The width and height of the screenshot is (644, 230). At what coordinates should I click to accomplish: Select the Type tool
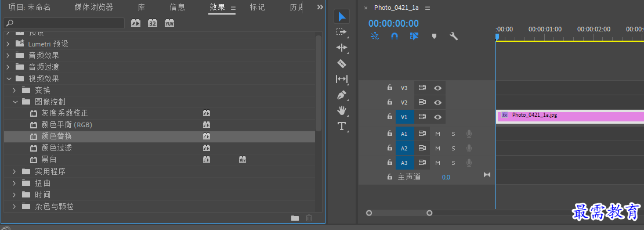(x=341, y=126)
